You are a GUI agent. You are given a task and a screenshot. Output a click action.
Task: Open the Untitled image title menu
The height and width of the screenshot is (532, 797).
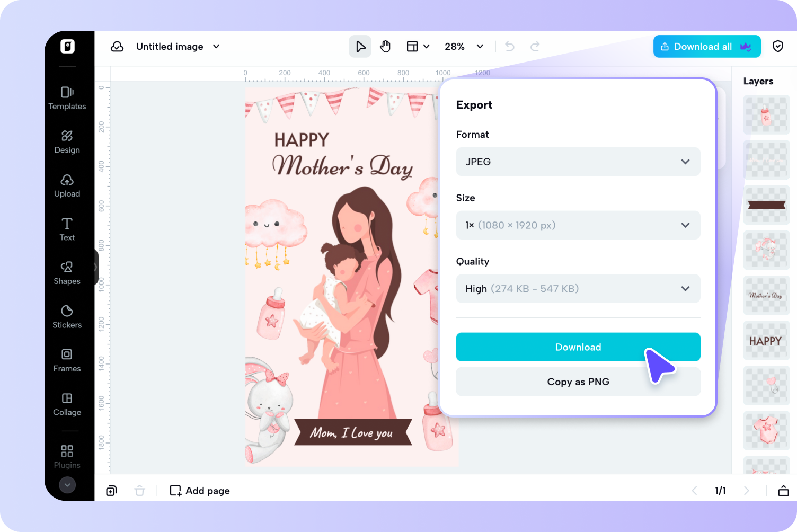[x=178, y=46]
